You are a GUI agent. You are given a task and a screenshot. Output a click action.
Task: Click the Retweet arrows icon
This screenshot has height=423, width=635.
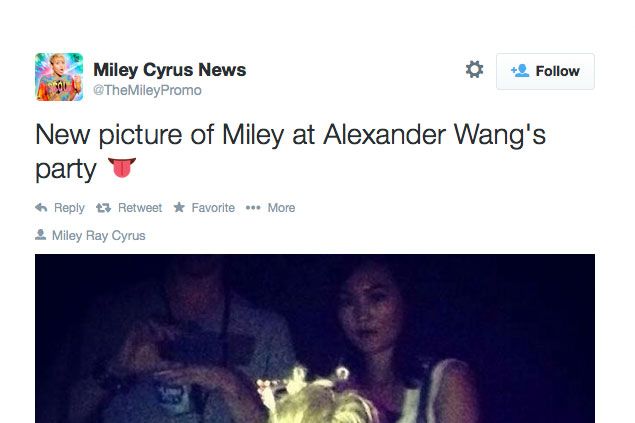click(x=103, y=208)
